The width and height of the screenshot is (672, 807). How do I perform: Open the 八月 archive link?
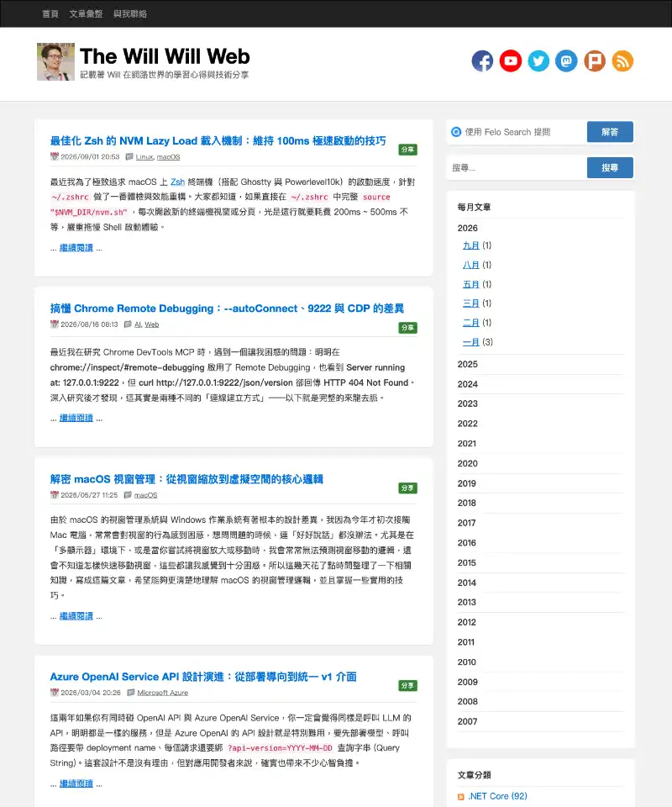point(471,265)
